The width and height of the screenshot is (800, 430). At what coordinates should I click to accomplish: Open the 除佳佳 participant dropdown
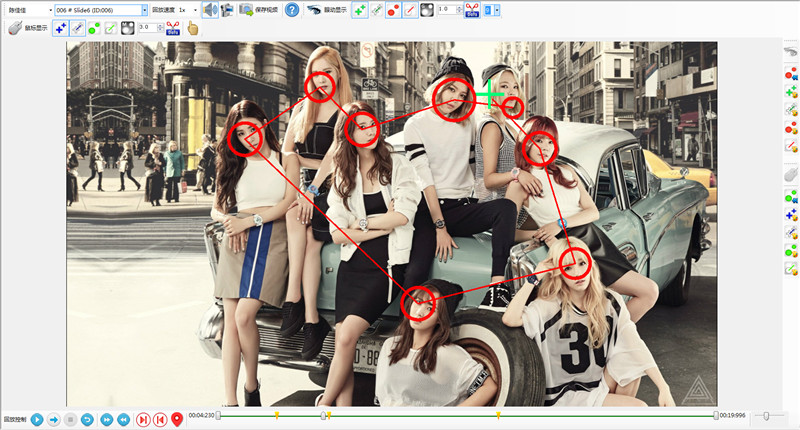(x=30, y=10)
